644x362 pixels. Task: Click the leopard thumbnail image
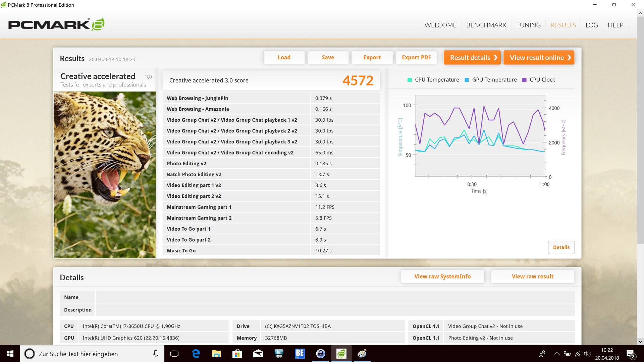(x=105, y=175)
